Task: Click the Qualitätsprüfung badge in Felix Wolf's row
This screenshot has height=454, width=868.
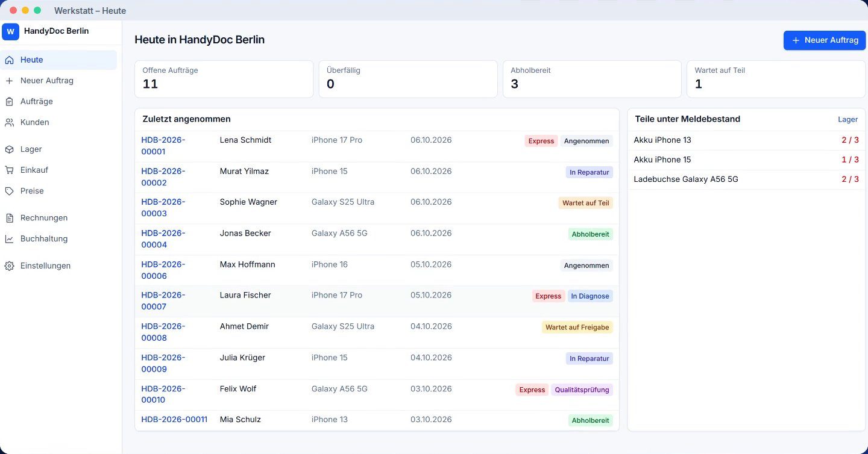Action: click(582, 390)
